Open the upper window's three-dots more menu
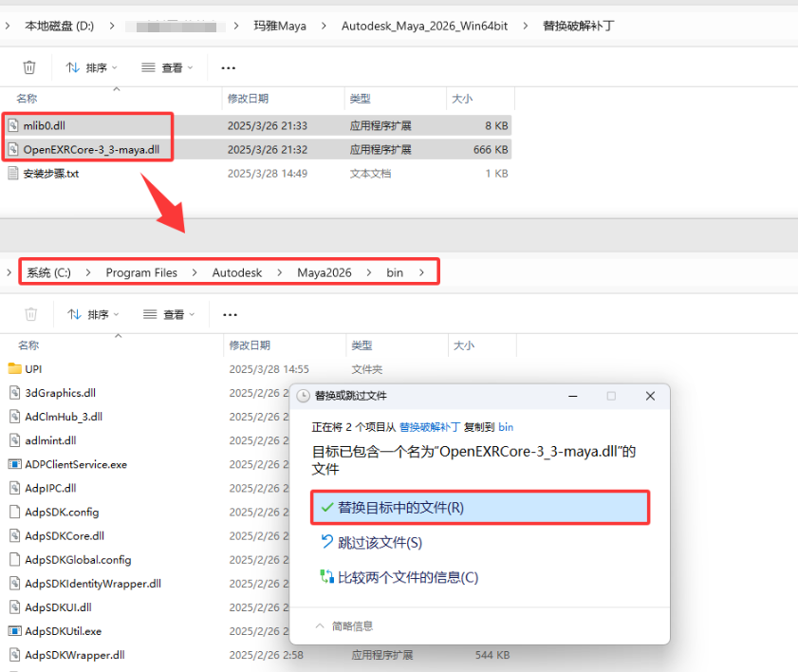The width and height of the screenshot is (798, 672). click(228, 67)
